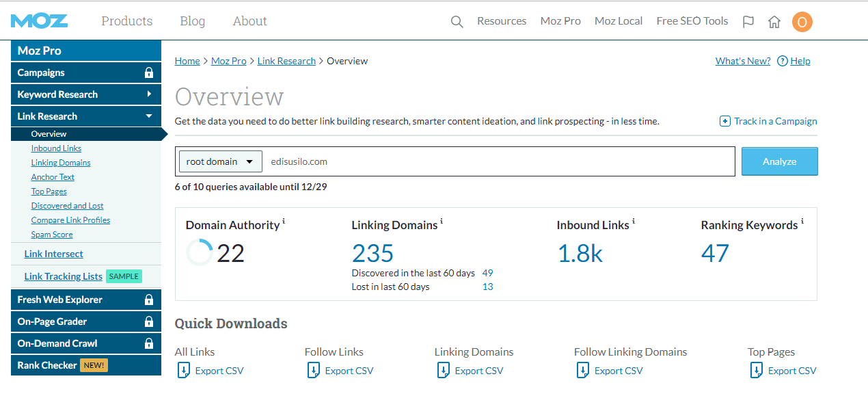The width and height of the screenshot is (868, 396).
Task: Click the Follow Links download icon
Action: [313, 371]
